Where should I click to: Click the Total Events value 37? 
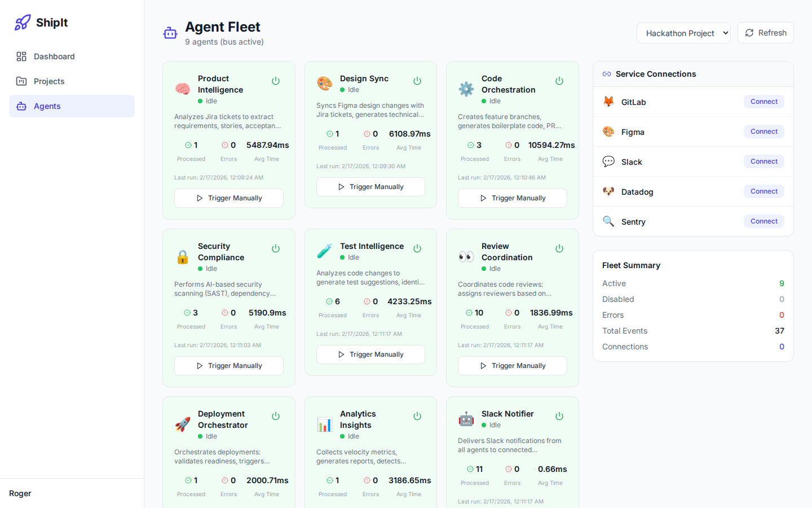coord(779,331)
